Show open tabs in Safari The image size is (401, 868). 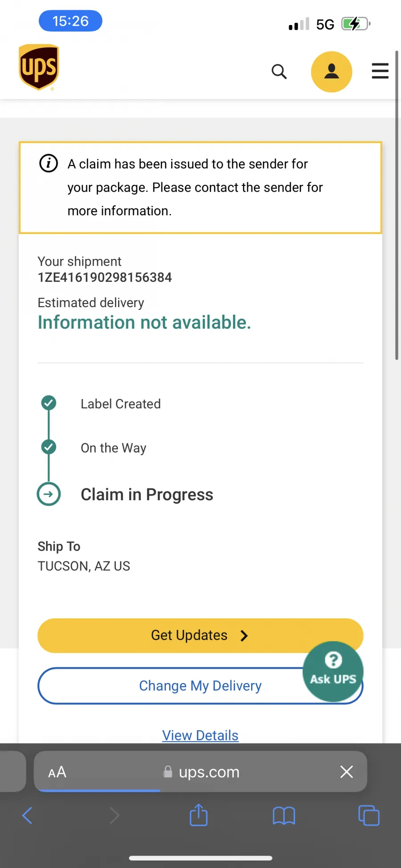[369, 815]
